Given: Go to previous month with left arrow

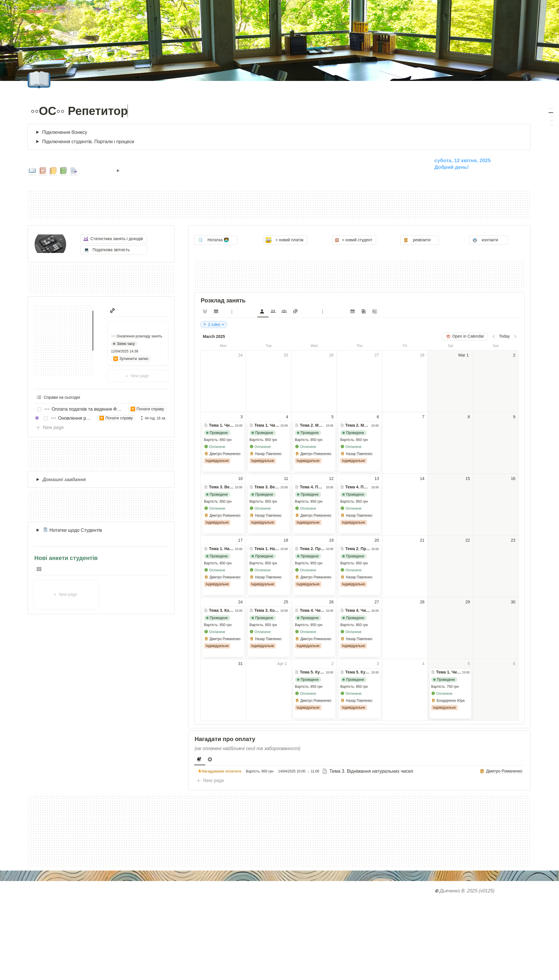Looking at the screenshot, I should coord(493,336).
